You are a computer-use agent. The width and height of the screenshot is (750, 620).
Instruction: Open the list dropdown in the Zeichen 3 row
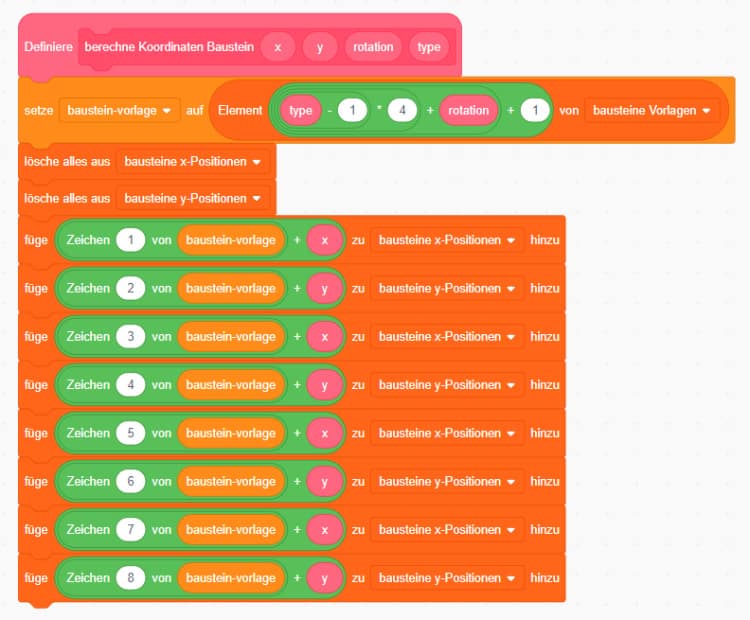(x=447, y=337)
